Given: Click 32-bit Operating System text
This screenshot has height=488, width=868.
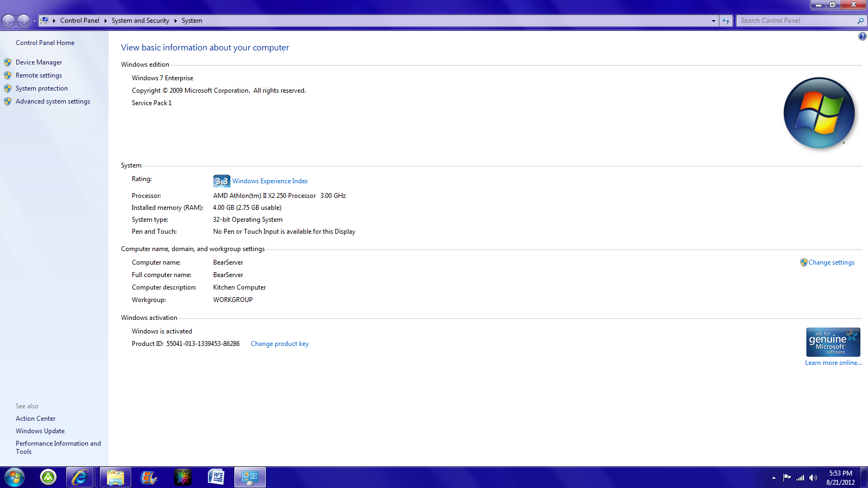Looking at the screenshot, I should 247,220.
